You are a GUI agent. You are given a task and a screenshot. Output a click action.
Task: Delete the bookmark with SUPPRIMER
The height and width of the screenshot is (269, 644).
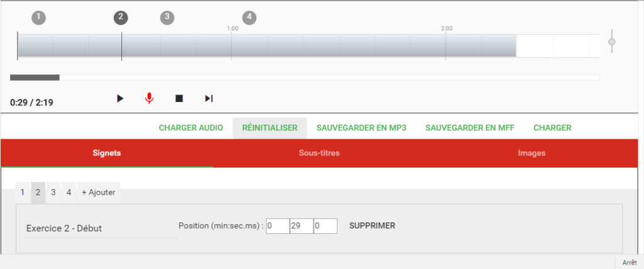(372, 226)
